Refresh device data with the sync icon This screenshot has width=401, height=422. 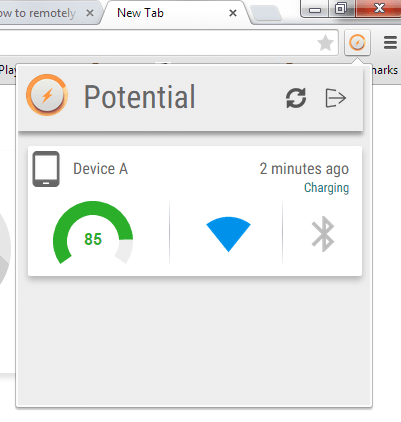click(296, 98)
